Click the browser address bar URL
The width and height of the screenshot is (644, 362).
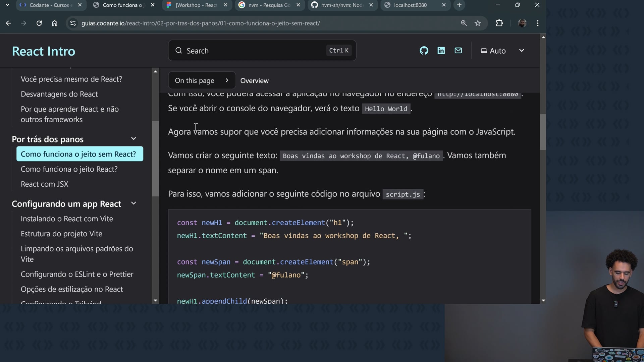point(201,23)
